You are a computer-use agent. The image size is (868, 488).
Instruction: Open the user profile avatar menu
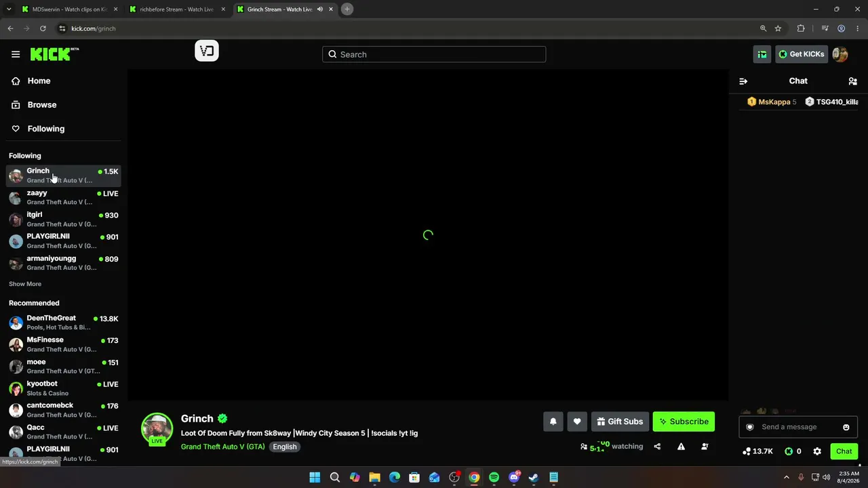tap(840, 54)
